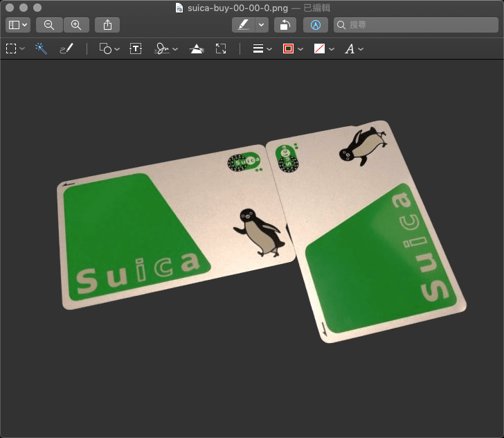The height and width of the screenshot is (438, 504).
Task: Select the Sketch drawing tool
Action: tap(66, 49)
